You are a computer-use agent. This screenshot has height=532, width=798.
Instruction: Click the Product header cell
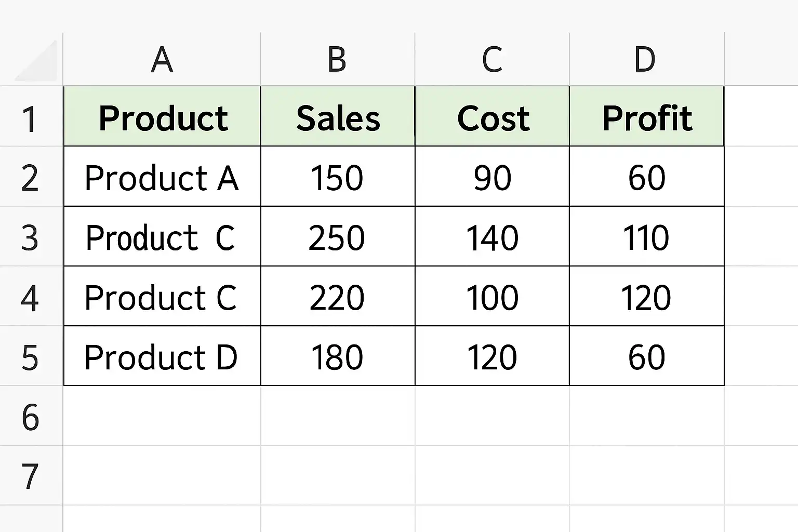coord(162,116)
